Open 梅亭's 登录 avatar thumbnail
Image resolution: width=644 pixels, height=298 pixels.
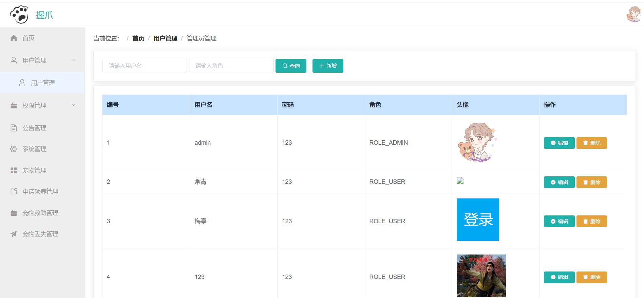click(478, 220)
